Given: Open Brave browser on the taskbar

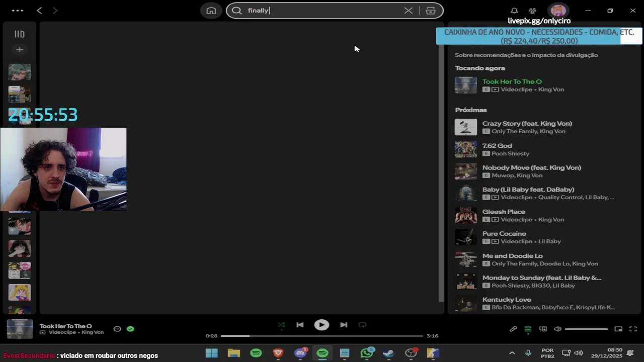Looking at the screenshot, I should point(278,353).
